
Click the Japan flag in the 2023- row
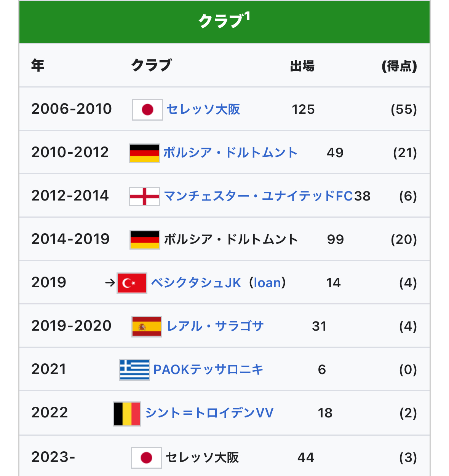point(146,457)
